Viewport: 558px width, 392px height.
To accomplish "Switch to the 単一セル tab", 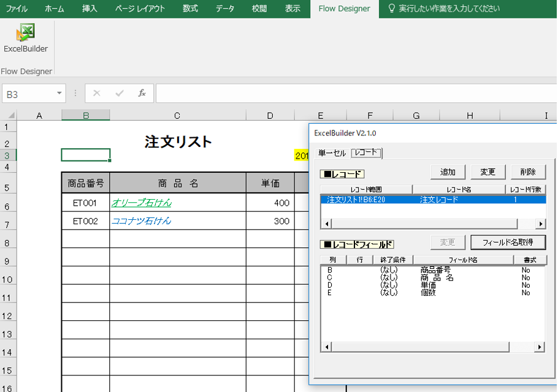I will click(x=332, y=153).
